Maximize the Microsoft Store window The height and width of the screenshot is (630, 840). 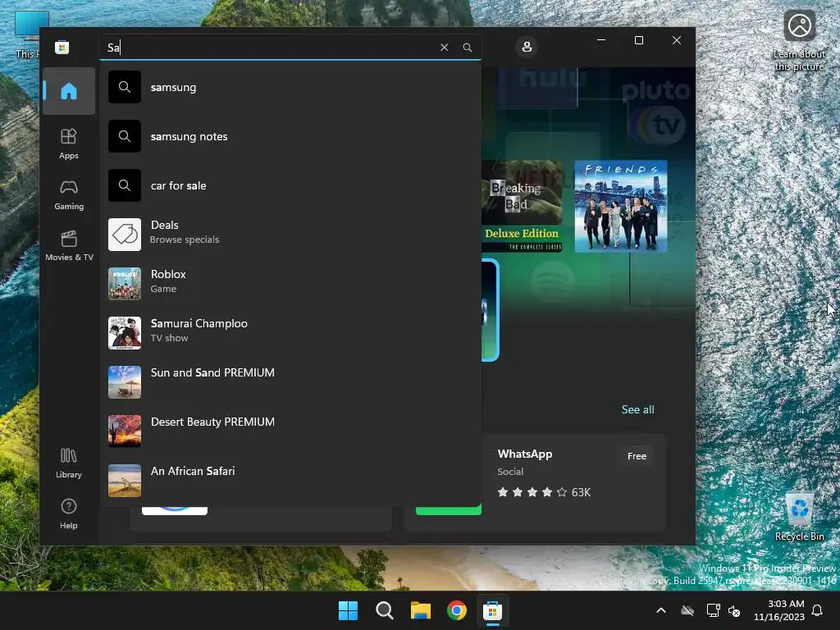click(x=638, y=40)
